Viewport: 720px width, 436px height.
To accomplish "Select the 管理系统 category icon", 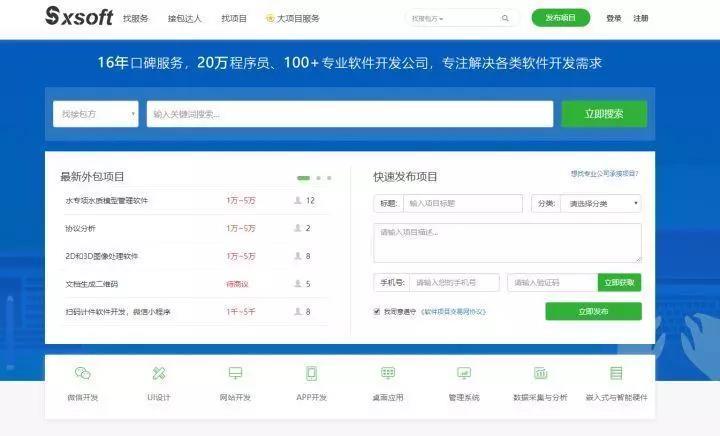I will tap(464, 373).
